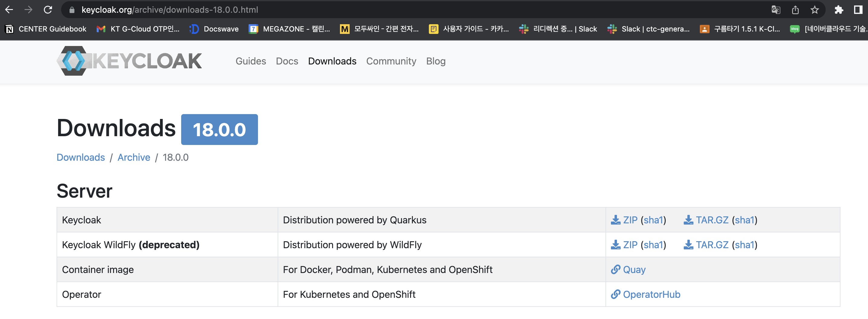Open the 네이버클라우드 blog bookmark
The image size is (868, 319).
829,29
